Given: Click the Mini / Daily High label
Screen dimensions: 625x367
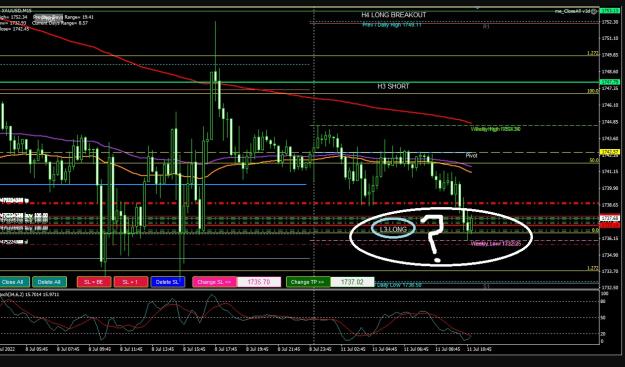Looking at the screenshot, I should coord(392,25).
